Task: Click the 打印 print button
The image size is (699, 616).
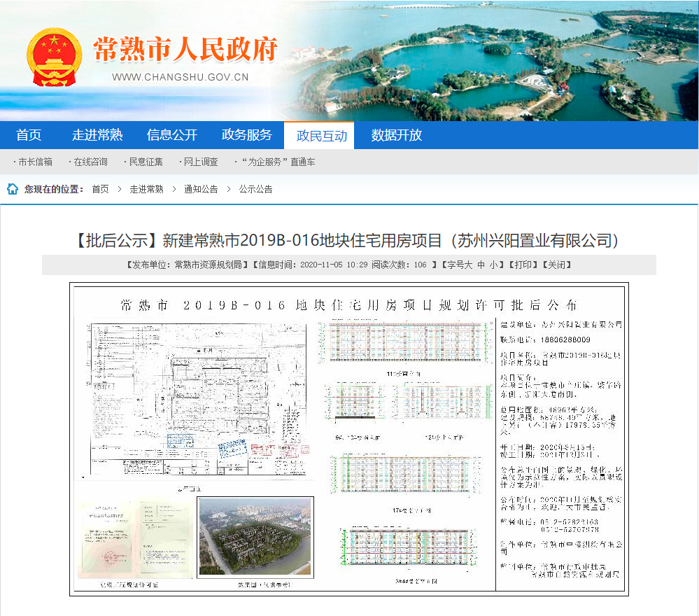Action: [523, 265]
